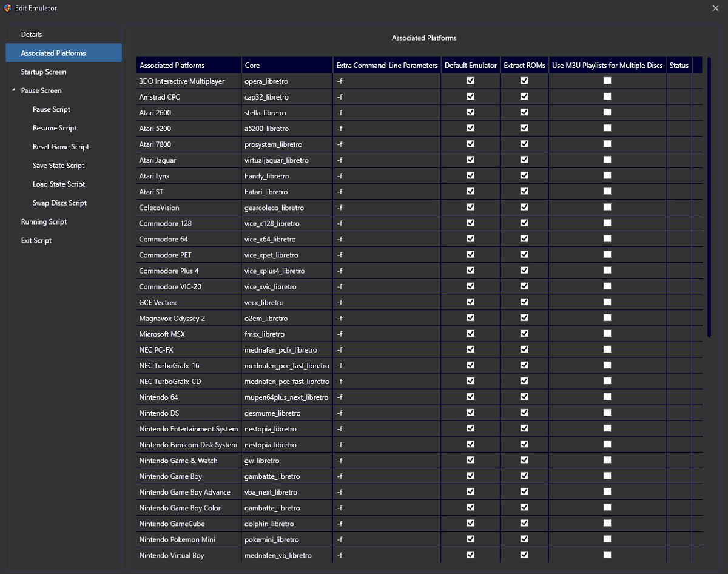Select the dolphin_libretro core cell
This screenshot has height=574, width=728.
[x=287, y=524]
